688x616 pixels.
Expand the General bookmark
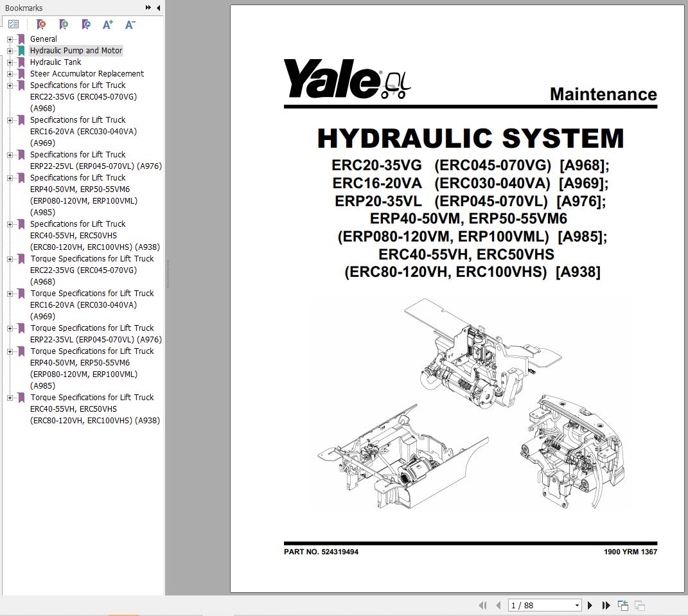click(x=10, y=39)
